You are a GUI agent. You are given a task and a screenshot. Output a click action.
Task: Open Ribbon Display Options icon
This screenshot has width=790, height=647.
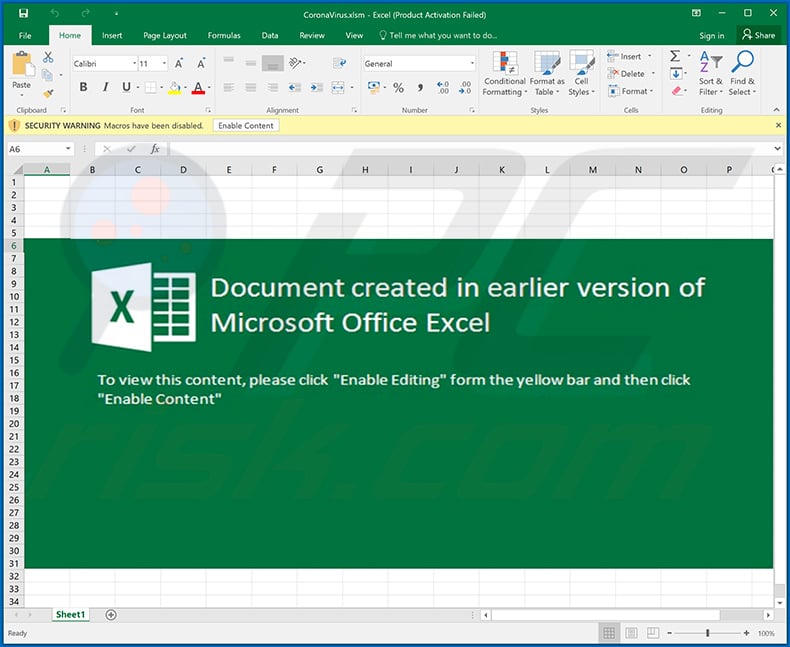pos(696,13)
